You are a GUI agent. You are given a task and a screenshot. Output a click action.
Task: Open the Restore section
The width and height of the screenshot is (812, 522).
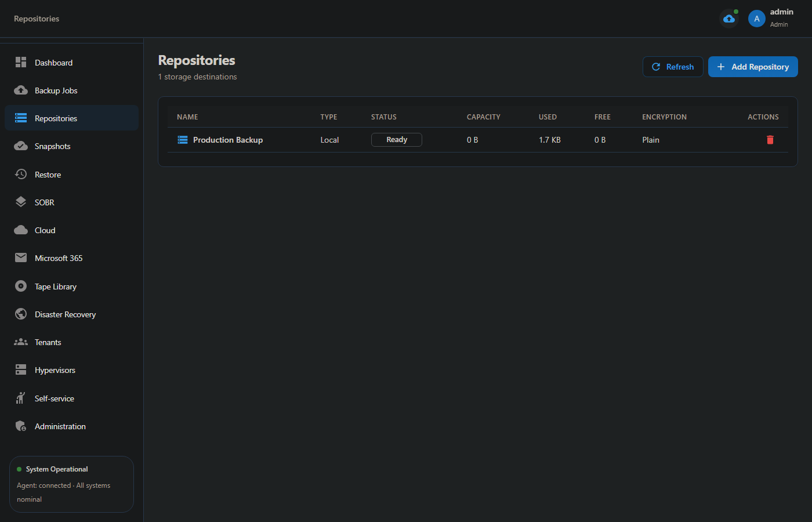71,174
